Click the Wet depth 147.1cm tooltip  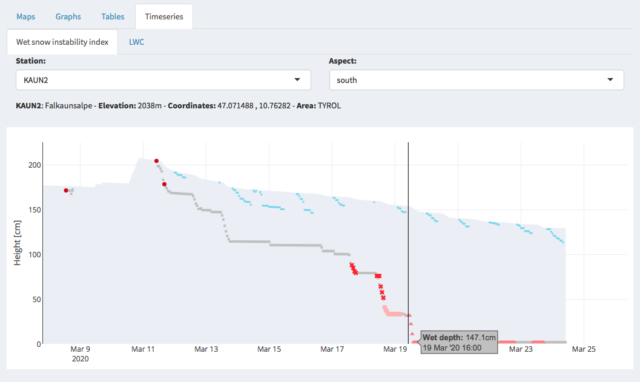pos(459,342)
